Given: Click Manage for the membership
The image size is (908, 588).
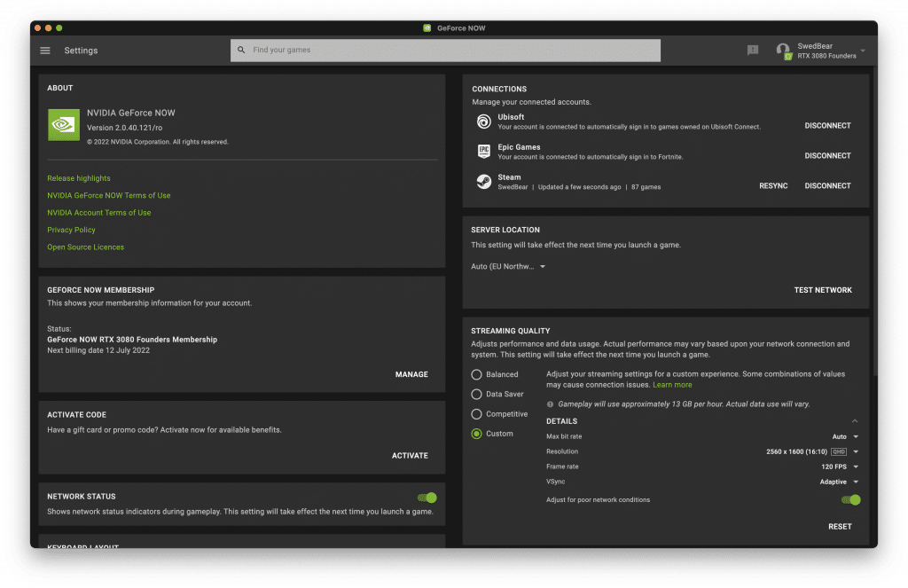Looking at the screenshot, I should click(x=411, y=375).
